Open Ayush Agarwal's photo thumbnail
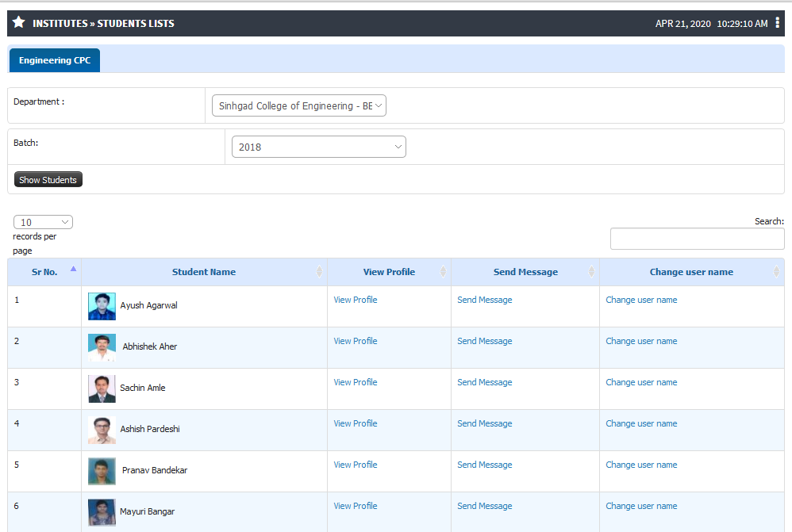This screenshot has width=792, height=532. (102, 306)
